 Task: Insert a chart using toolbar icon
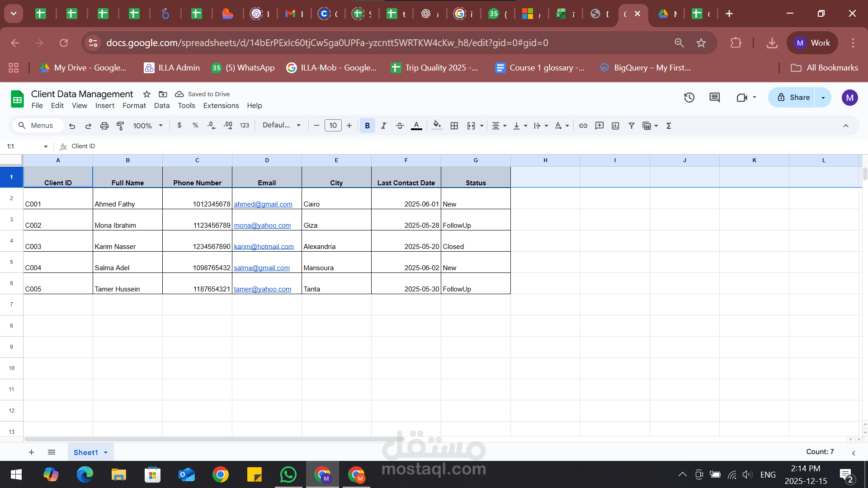pos(615,126)
